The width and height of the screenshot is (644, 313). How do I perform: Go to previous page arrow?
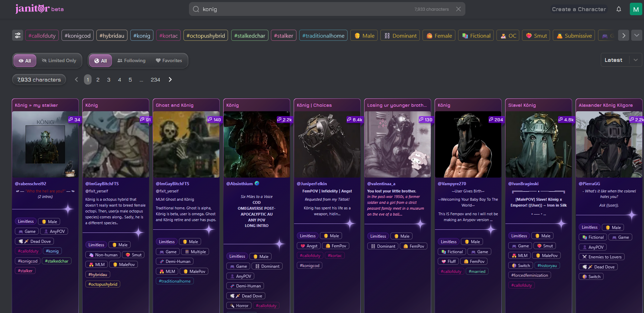[x=77, y=80]
